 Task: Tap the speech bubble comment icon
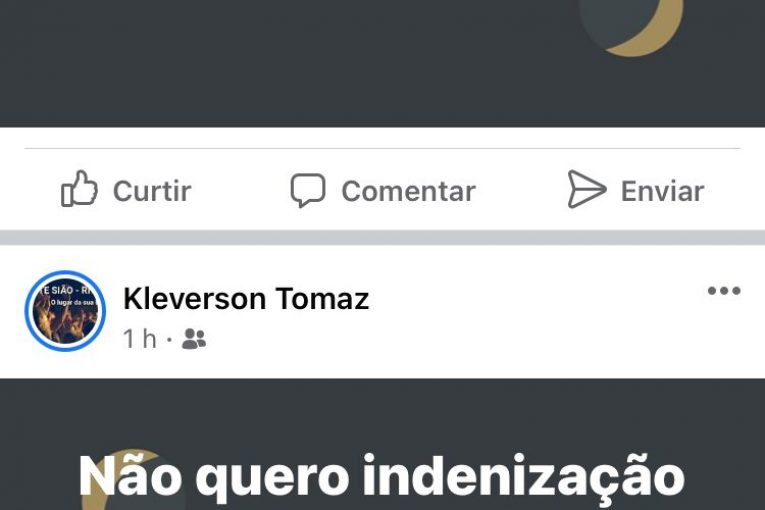(x=308, y=190)
